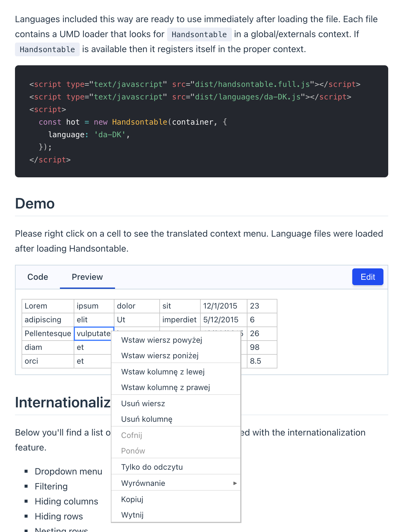The width and height of the screenshot is (402, 532).
Task: Open the 'Dropdown menu' list link
Action: pos(68,471)
